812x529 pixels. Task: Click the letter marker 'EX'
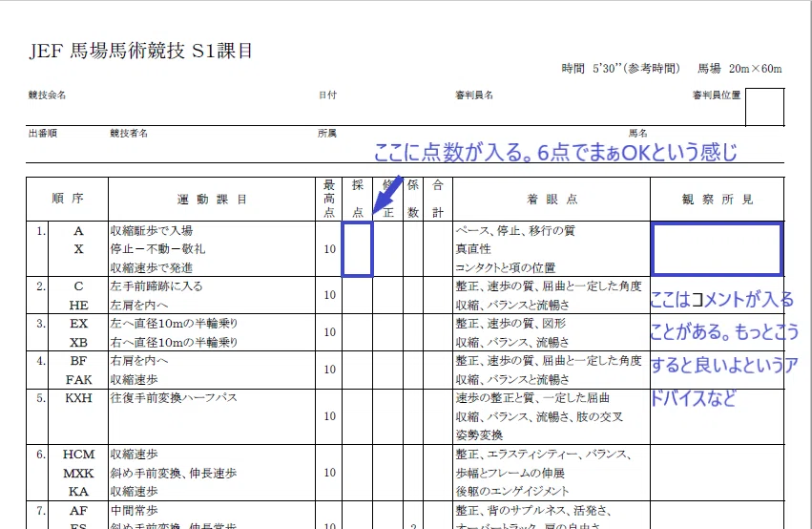78,324
